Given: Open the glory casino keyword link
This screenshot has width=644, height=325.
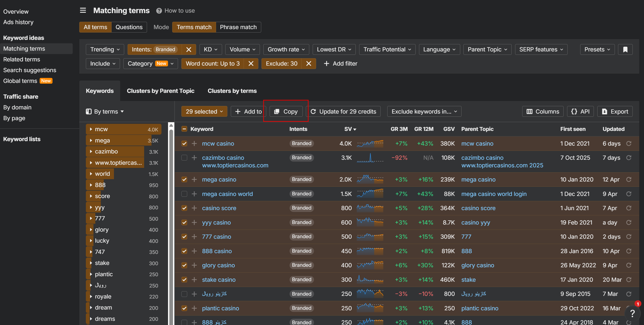Looking at the screenshot, I should pyautogui.click(x=218, y=265).
